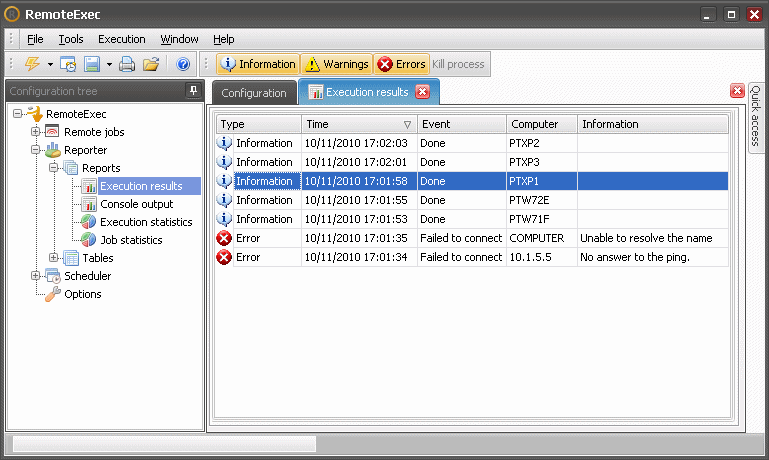Click the '10/11/2010 17:02:03' time cell

pyautogui.click(x=359, y=143)
